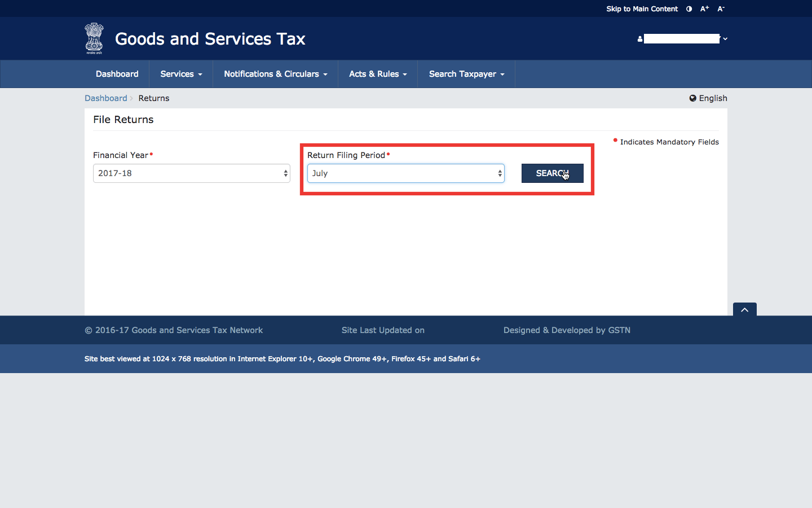The image size is (812, 508).
Task: Click the A+ icon to increase font size
Action: [704, 8]
